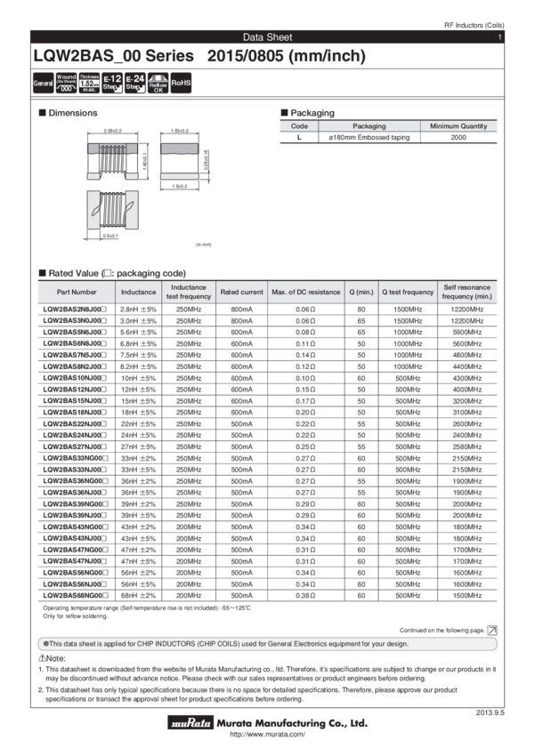The image size is (535, 756).
Task: Click part number LQW2BAS2N8J00
Action: 75,309
